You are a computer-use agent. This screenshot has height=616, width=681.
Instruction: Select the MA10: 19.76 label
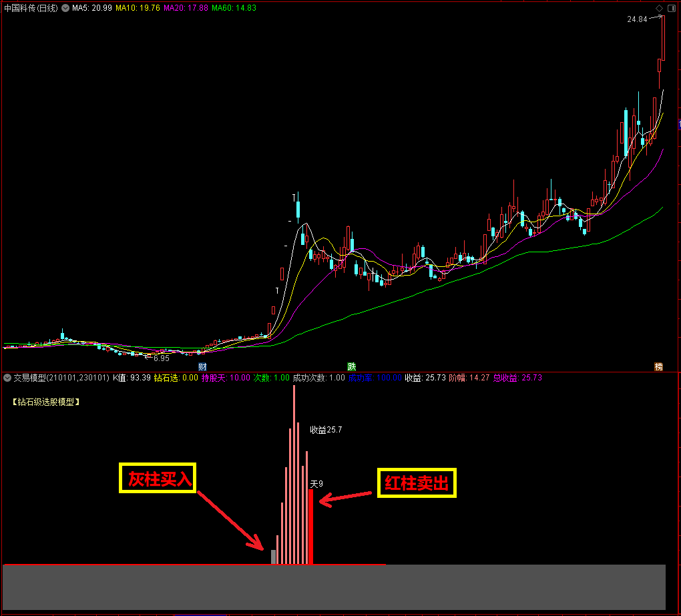point(138,8)
